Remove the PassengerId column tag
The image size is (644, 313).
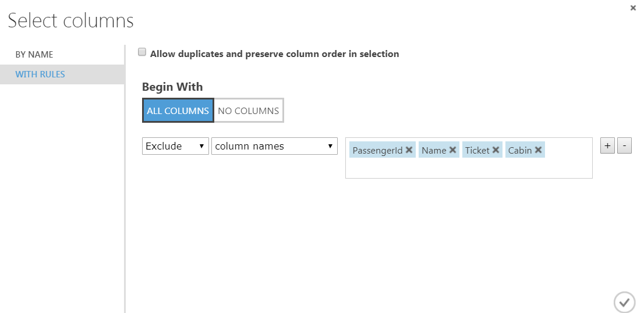click(x=409, y=150)
